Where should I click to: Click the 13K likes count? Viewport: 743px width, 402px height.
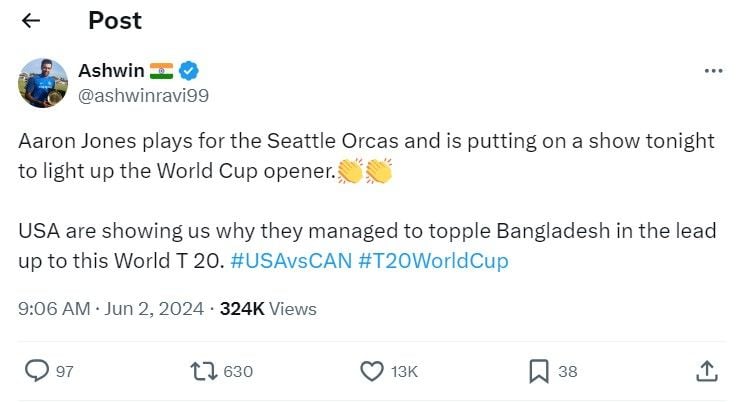pos(404,371)
